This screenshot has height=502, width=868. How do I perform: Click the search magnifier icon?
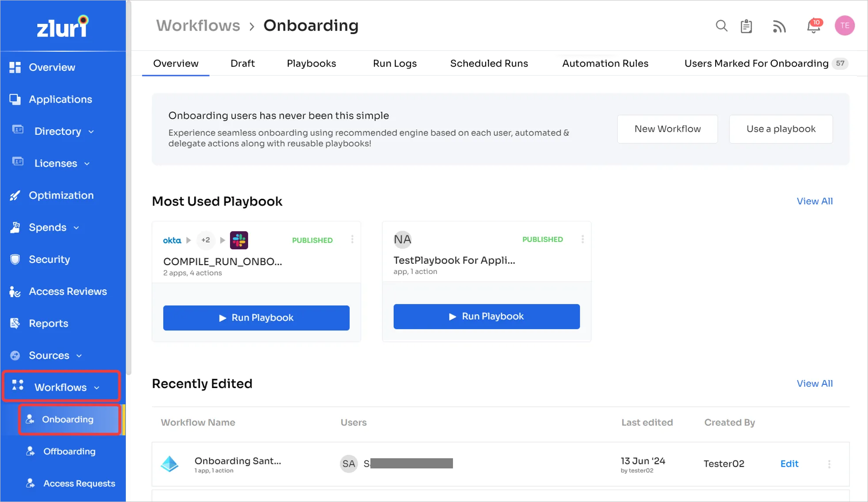point(721,26)
